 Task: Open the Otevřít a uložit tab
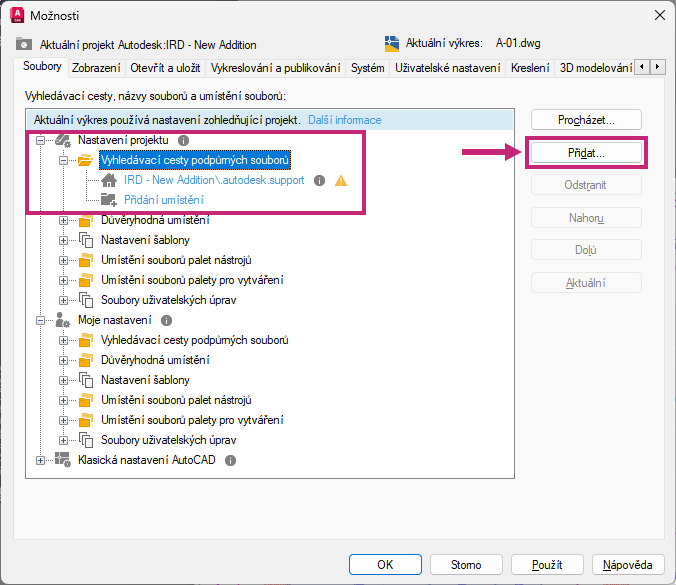click(165, 68)
